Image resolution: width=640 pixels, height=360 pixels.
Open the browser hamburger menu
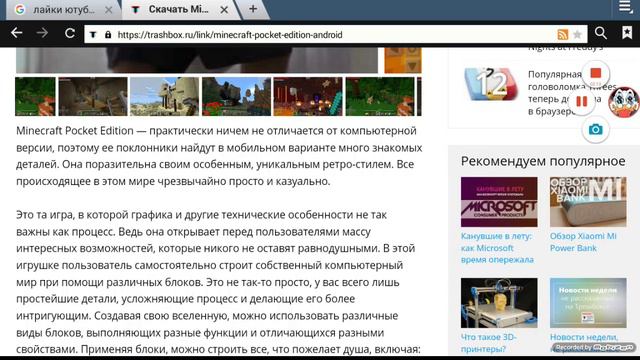click(625, 7)
